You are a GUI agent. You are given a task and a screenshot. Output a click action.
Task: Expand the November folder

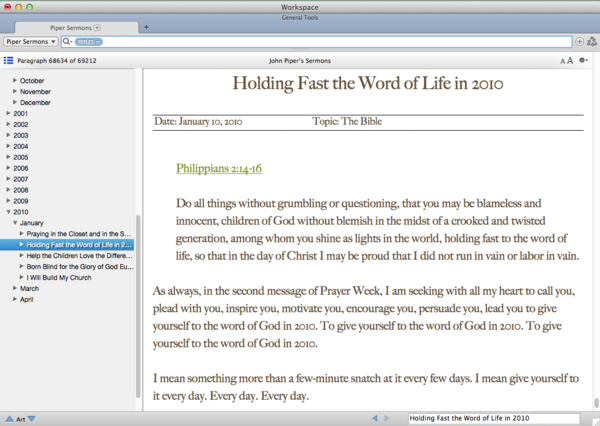pyautogui.click(x=15, y=91)
